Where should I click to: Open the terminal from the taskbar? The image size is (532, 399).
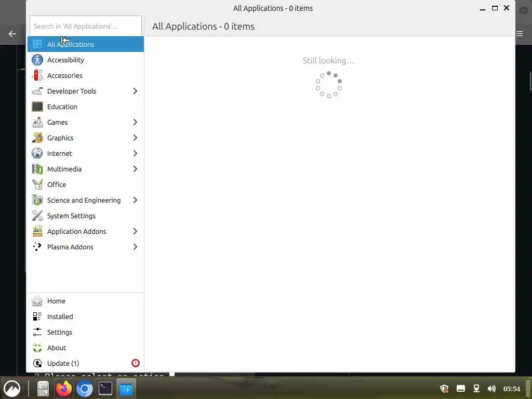pyautogui.click(x=105, y=389)
